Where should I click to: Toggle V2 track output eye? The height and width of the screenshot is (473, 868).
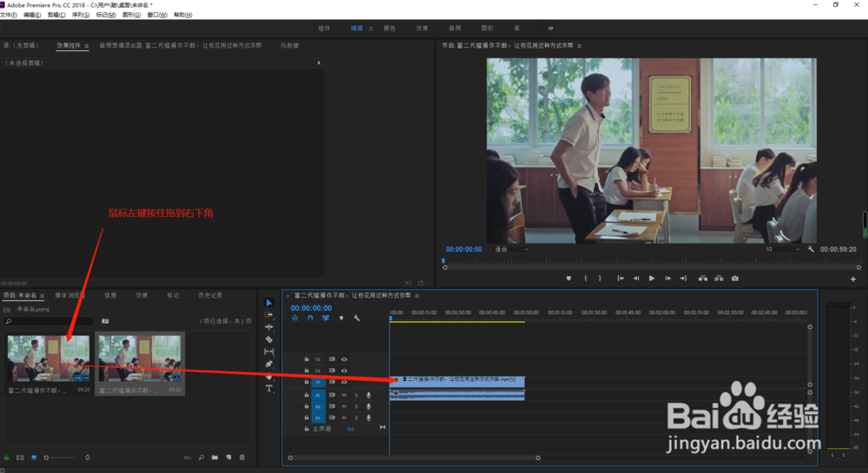(345, 371)
